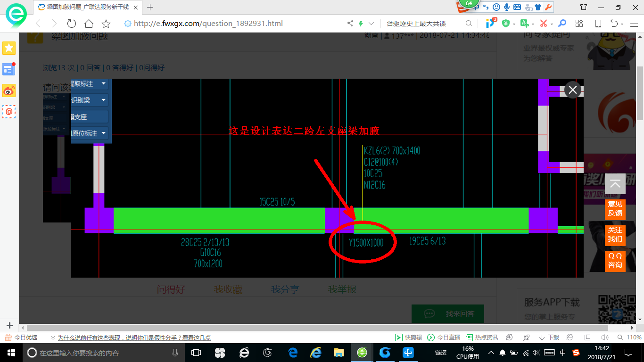Open the browser hamburger menu

coord(633,24)
